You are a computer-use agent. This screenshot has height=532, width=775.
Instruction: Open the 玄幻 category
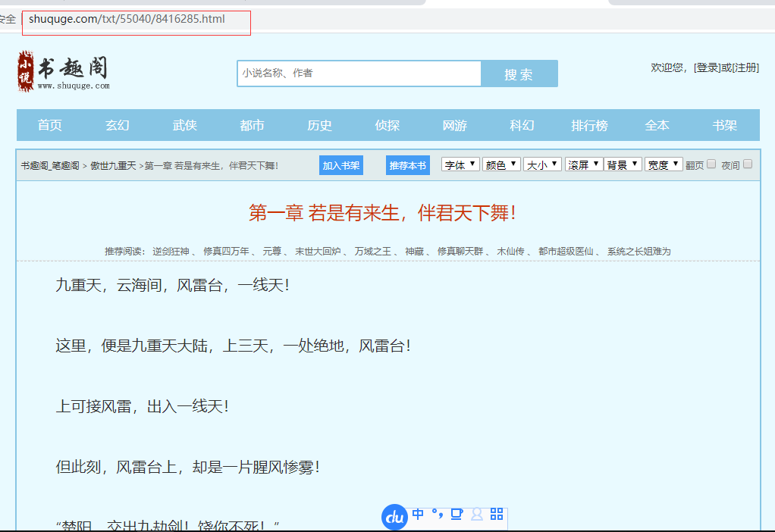tap(118, 125)
